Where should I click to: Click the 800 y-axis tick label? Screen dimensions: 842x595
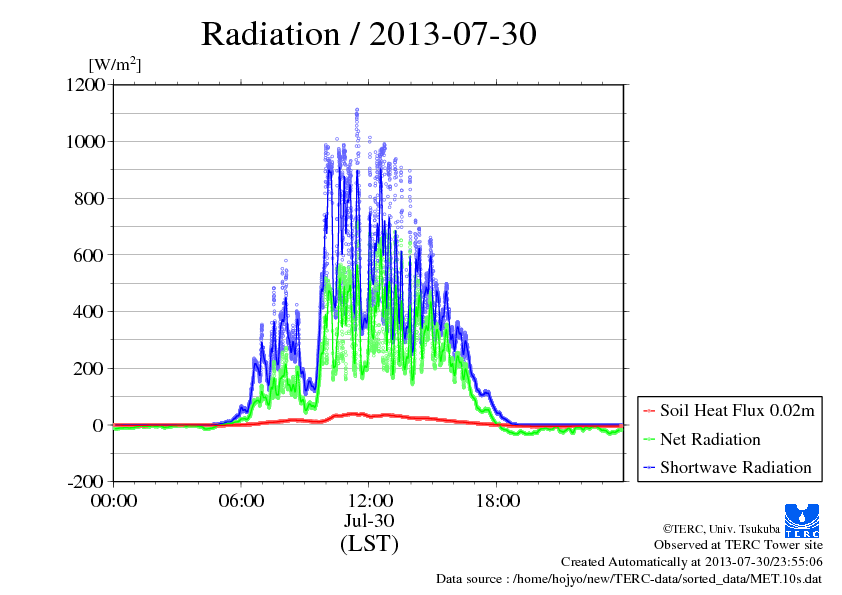91,198
